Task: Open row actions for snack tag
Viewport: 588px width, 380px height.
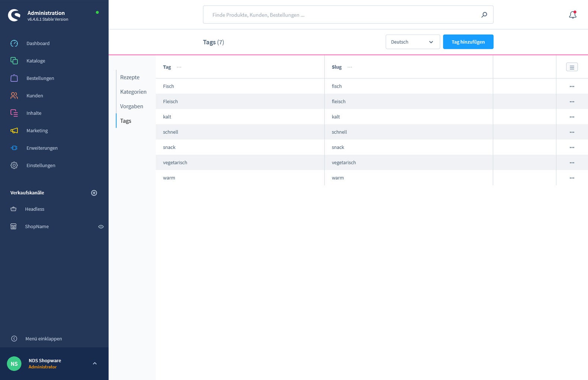Action: [572, 147]
